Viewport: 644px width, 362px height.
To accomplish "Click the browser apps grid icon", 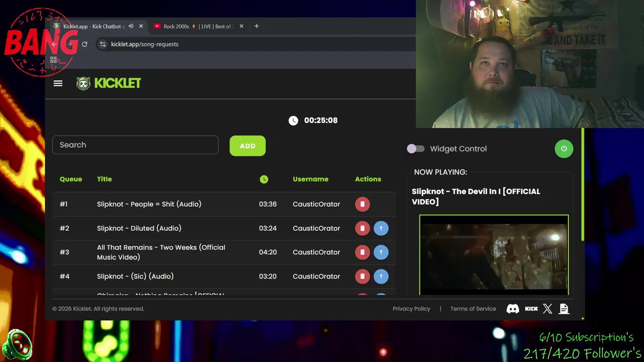I will pos(53,59).
